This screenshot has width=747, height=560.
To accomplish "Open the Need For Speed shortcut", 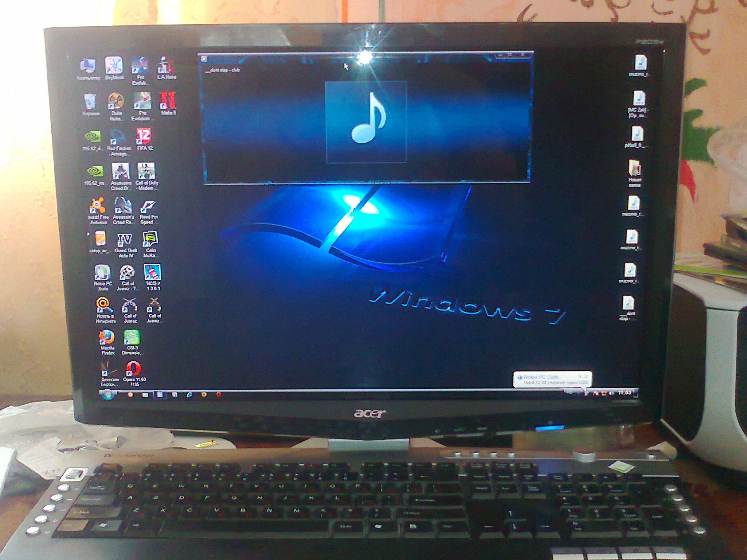I will [149, 212].
